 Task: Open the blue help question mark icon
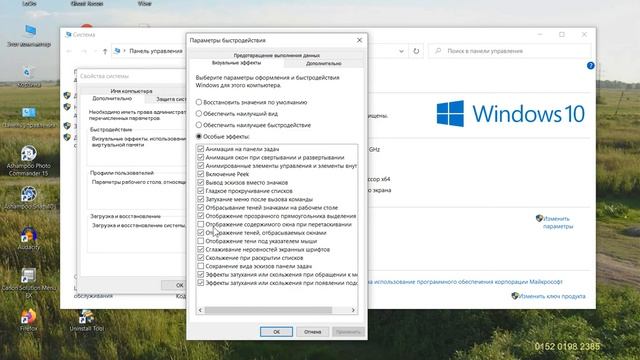(590, 65)
